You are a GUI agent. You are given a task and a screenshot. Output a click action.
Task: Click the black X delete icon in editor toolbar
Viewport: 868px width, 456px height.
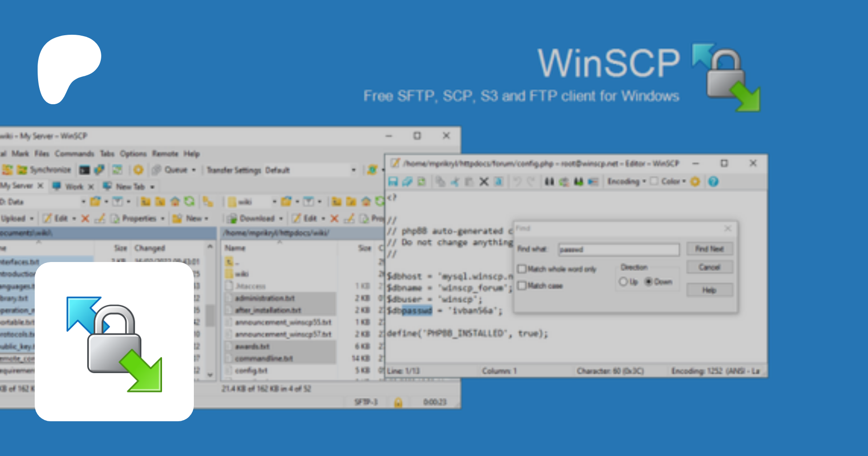(x=484, y=181)
